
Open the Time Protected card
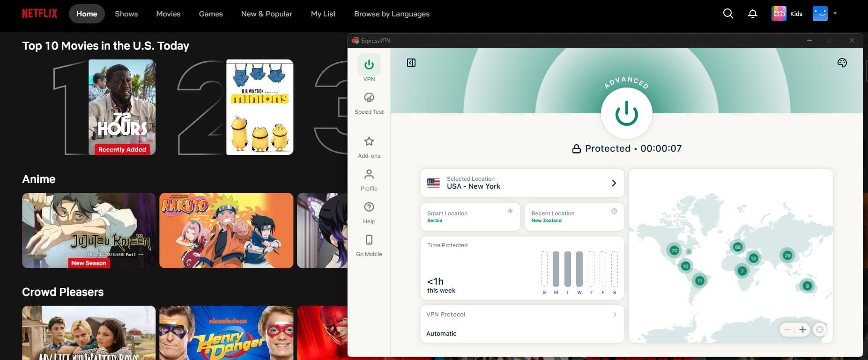(522, 268)
